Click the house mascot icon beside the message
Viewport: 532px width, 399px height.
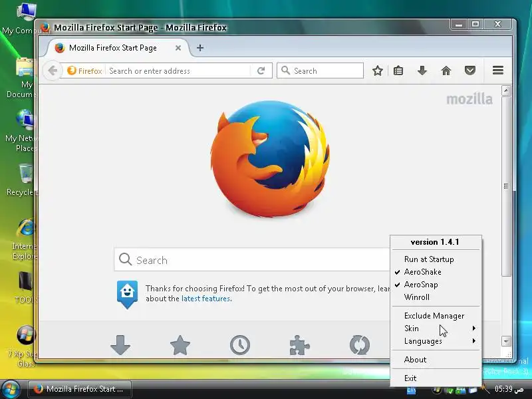coord(127,294)
